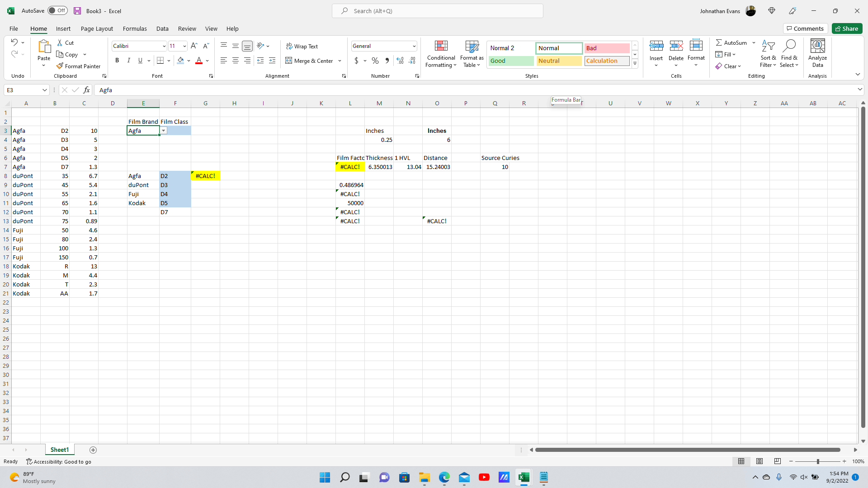Open the General number format dropdown
This screenshot has height=488, width=868.
coord(414,46)
